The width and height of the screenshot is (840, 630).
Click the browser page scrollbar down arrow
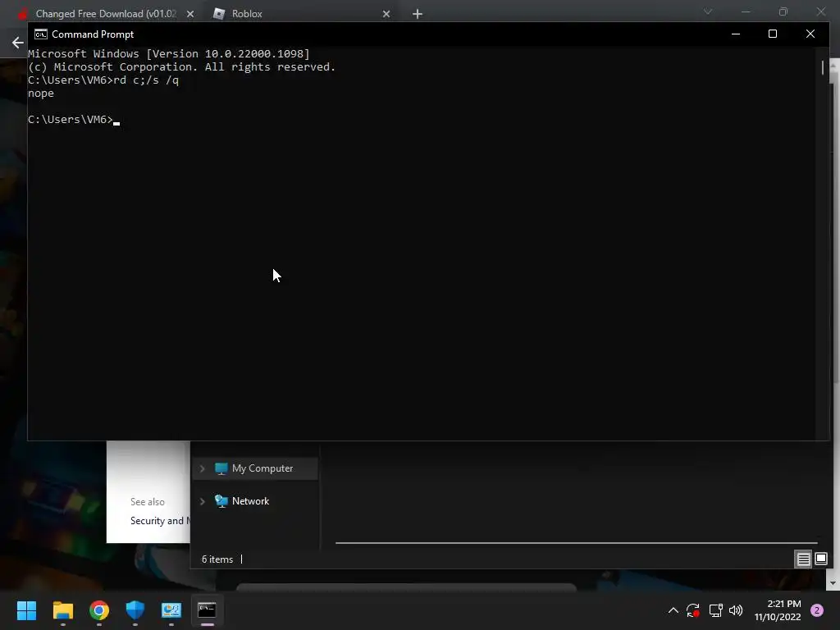click(833, 582)
